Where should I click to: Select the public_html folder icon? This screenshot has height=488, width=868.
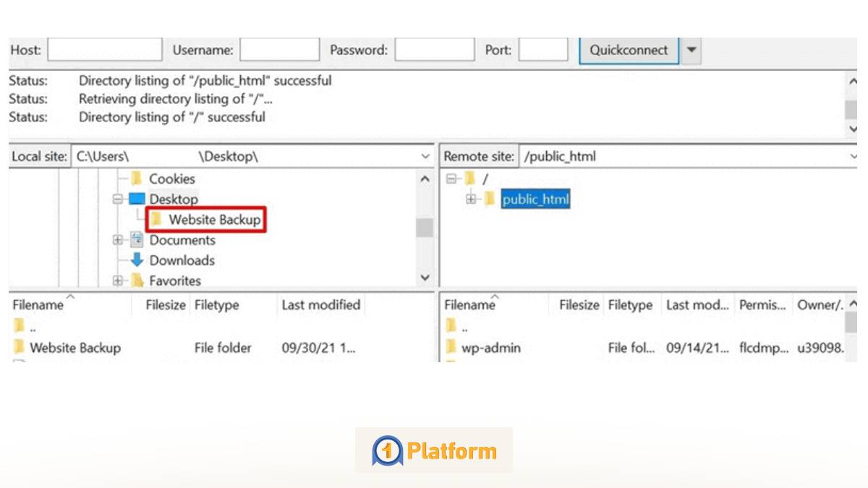click(x=490, y=199)
